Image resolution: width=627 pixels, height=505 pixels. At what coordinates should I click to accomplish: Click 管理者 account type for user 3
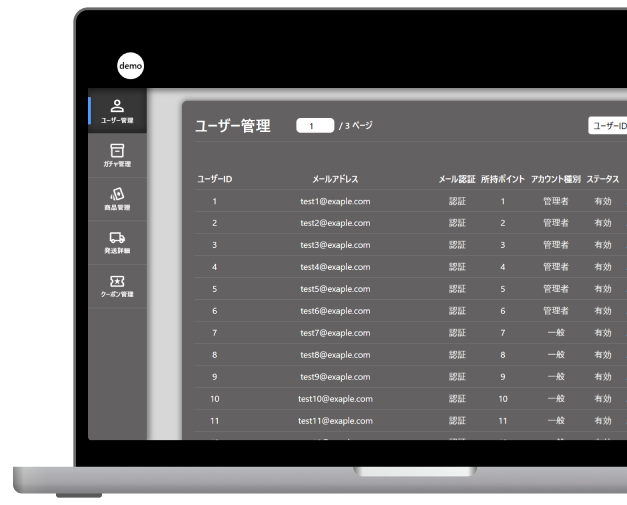pyautogui.click(x=556, y=245)
